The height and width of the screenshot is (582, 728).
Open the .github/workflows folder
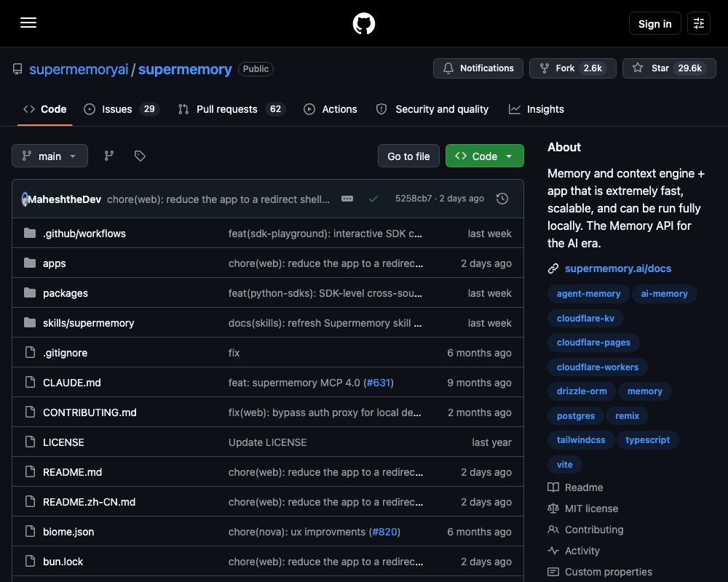pos(84,234)
